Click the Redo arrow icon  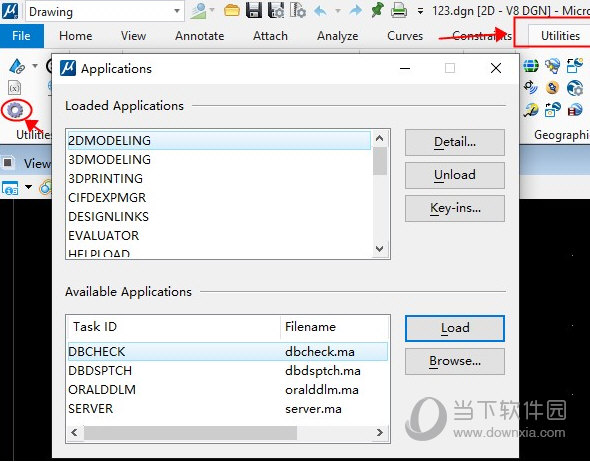pyautogui.click(x=356, y=11)
